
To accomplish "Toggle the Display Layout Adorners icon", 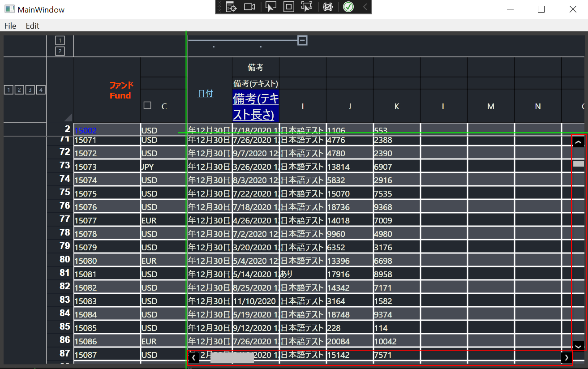I will pos(289,7).
